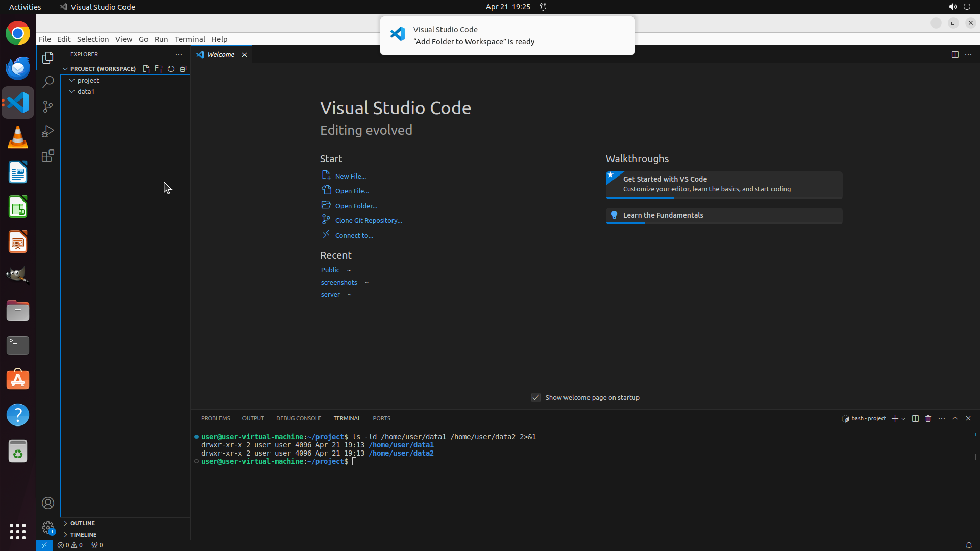Open the Search view in activity bar

(x=48, y=82)
